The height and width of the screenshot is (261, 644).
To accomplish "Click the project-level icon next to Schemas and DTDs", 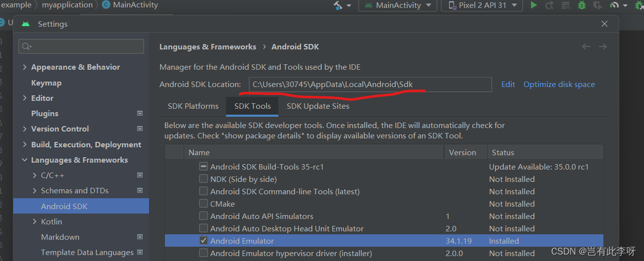I will (x=140, y=190).
